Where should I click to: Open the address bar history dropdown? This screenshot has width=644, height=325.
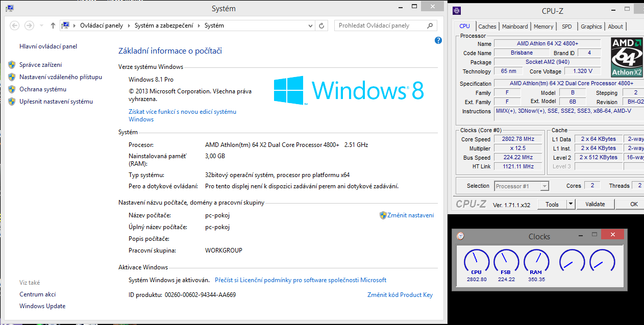click(x=310, y=26)
